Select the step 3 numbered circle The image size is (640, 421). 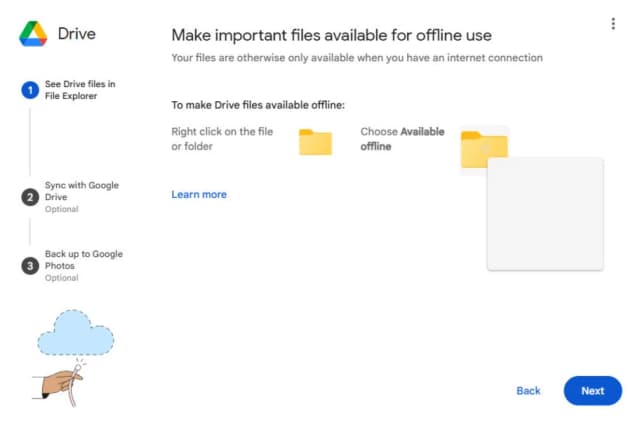(x=30, y=266)
